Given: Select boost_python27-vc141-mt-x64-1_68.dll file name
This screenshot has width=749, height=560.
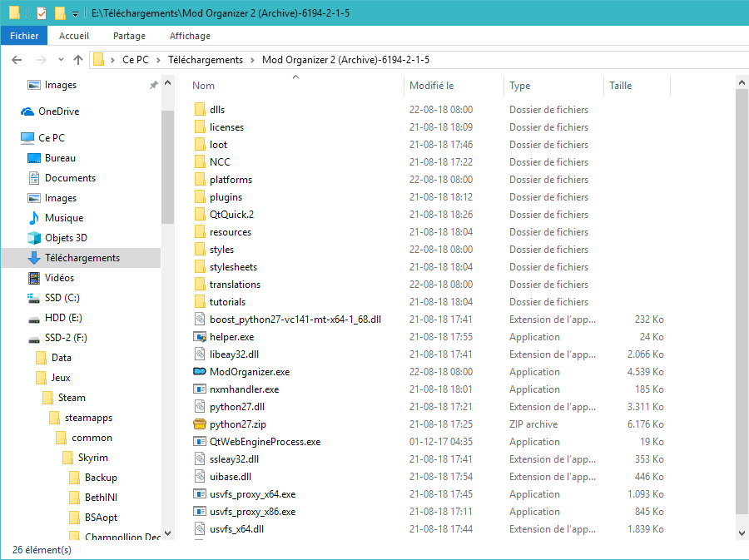Looking at the screenshot, I should tap(295, 320).
